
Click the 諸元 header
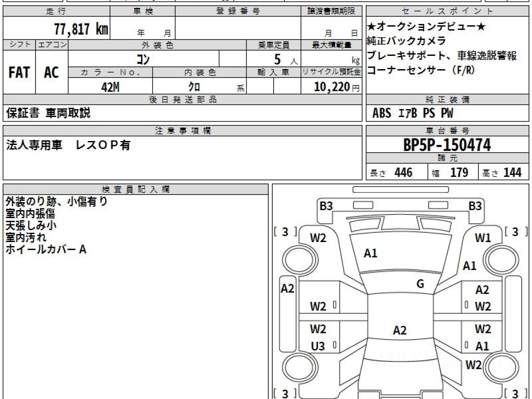448,158
